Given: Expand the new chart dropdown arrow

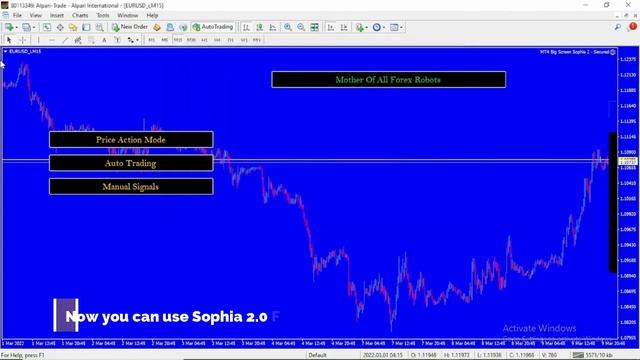Looking at the screenshot, I should point(16,27).
